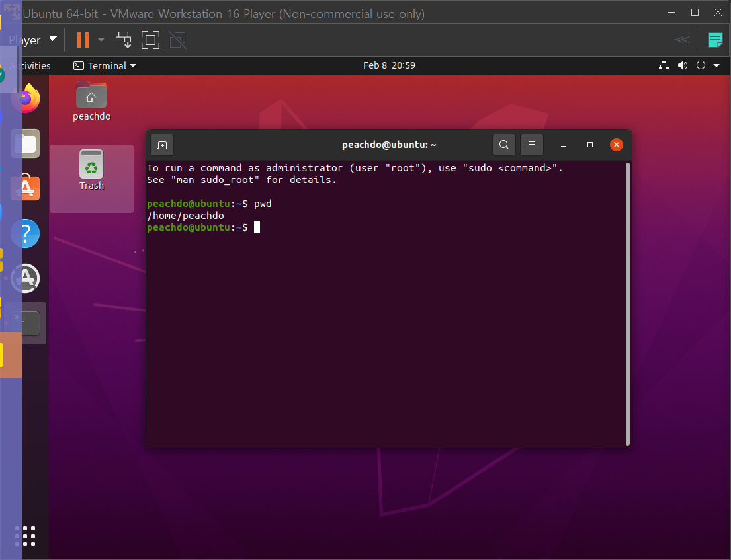Open Ubuntu Software from the dock
The height and width of the screenshot is (560, 731).
[26, 188]
